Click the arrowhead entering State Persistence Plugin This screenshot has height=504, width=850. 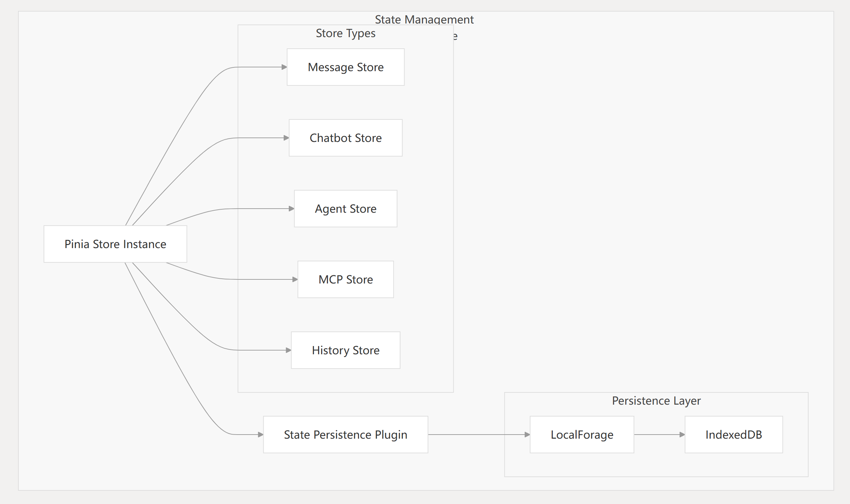[261, 435]
